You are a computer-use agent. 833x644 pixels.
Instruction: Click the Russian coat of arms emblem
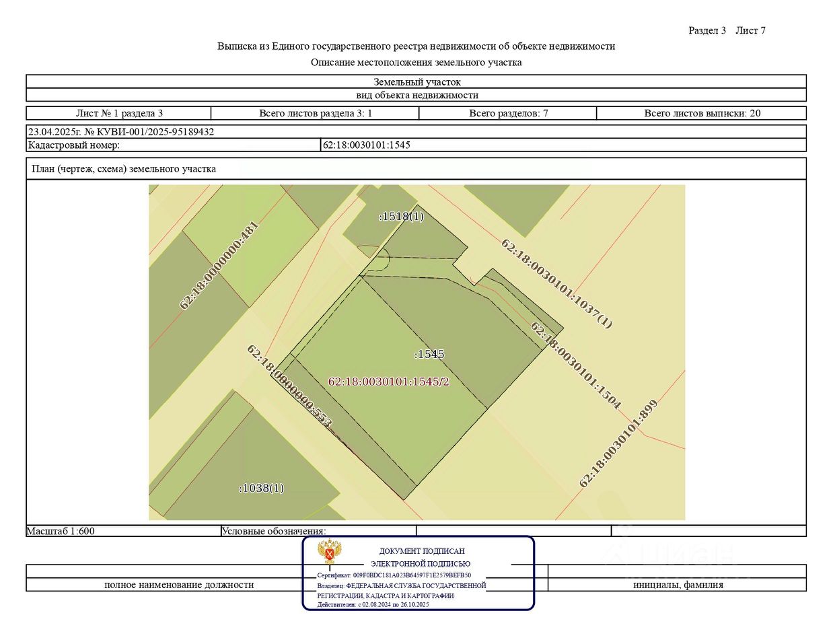pyautogui.click(x=330, y=552)
